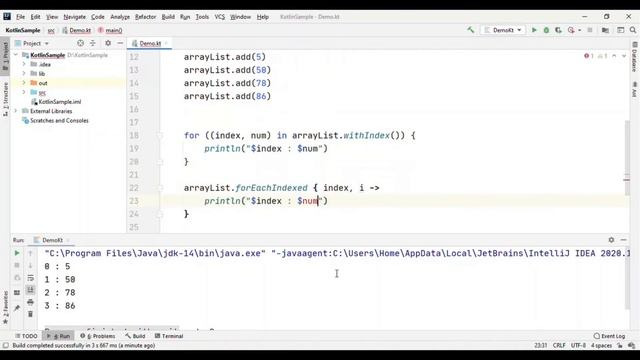
Task: Switch to the Demo.kt editor tab
Action: 150,43
